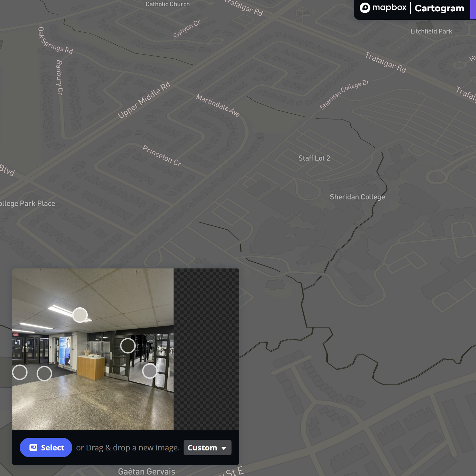Click the transparent checkerboard area beside photo
476x476 pixels.
(206, 349)
